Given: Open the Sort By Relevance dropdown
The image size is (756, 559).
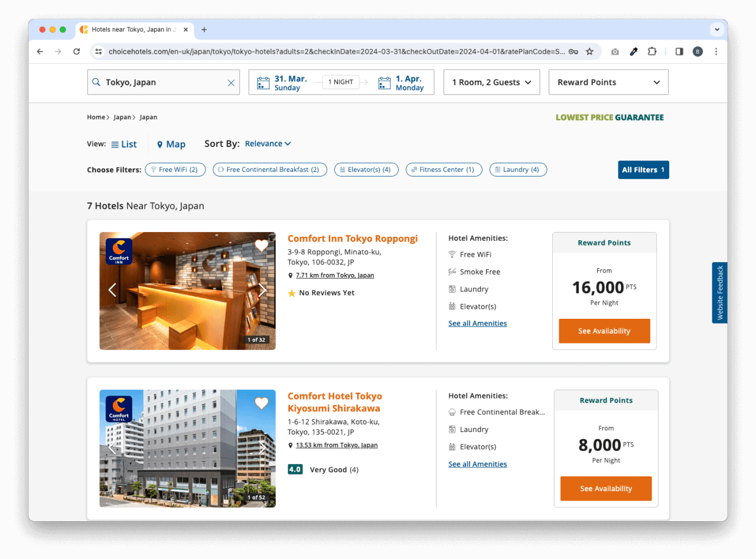Looking at the screenshot, I should coord(268,143).
